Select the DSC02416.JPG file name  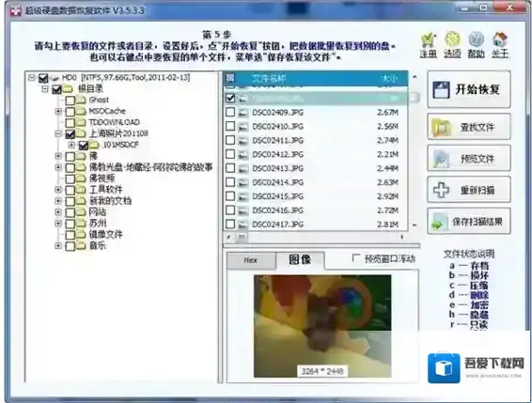point(277,210)
